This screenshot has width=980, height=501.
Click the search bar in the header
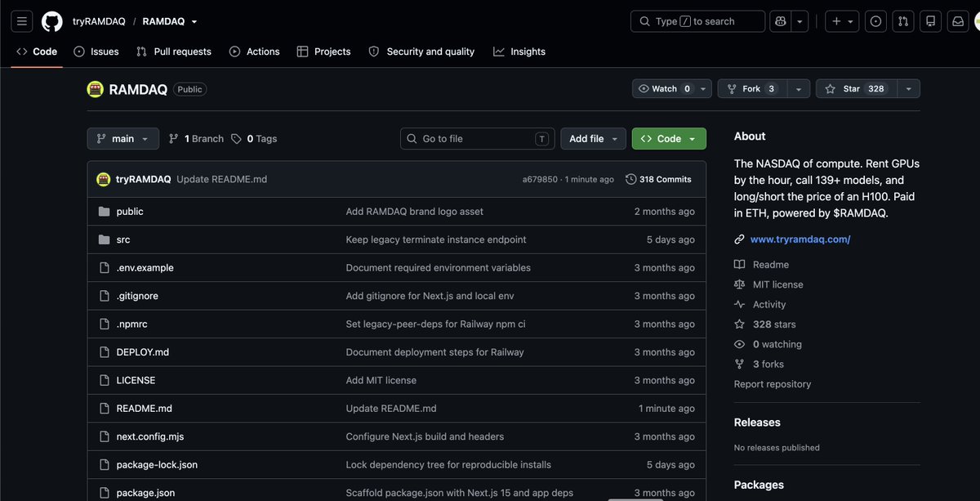click(x=697, y=21)
